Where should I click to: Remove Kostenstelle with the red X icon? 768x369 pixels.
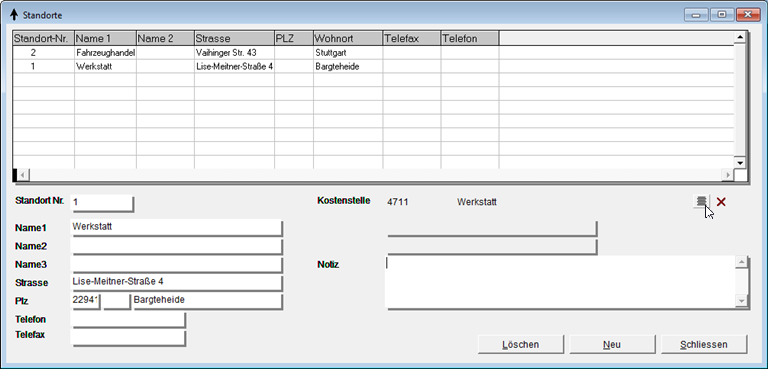(x=721, y=201)
